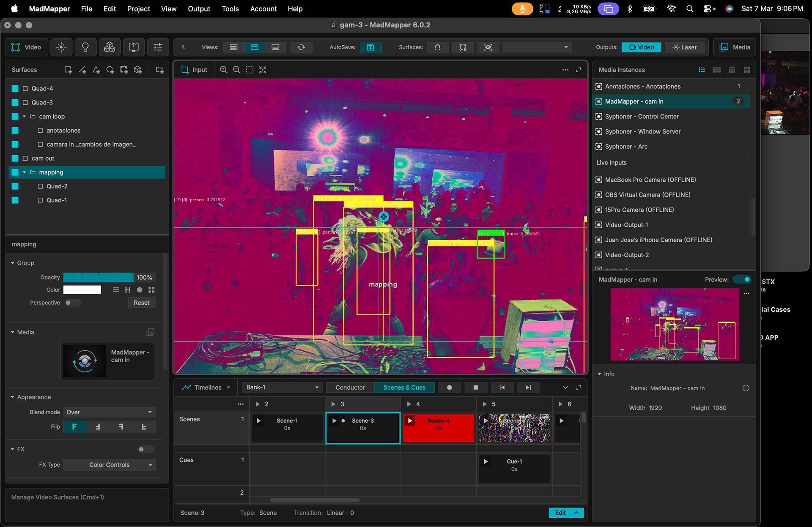The image size is (812, 527).
Task: Toggle the Perspective switch
Action: click(x=73, y=303)
